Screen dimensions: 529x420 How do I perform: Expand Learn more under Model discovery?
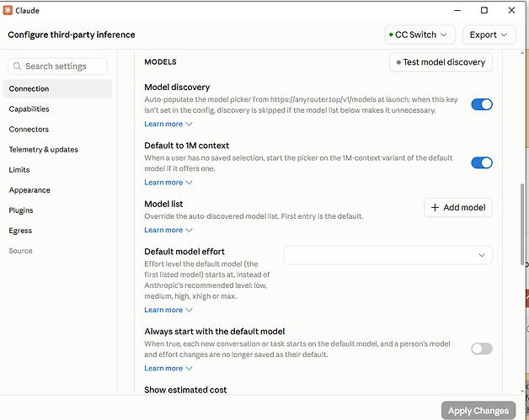[x=168, y=124]
